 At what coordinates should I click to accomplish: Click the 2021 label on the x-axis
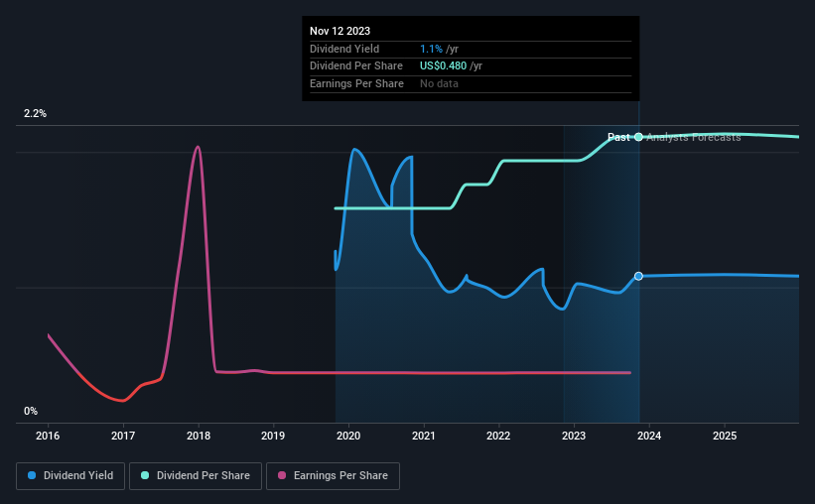(424, 436)
